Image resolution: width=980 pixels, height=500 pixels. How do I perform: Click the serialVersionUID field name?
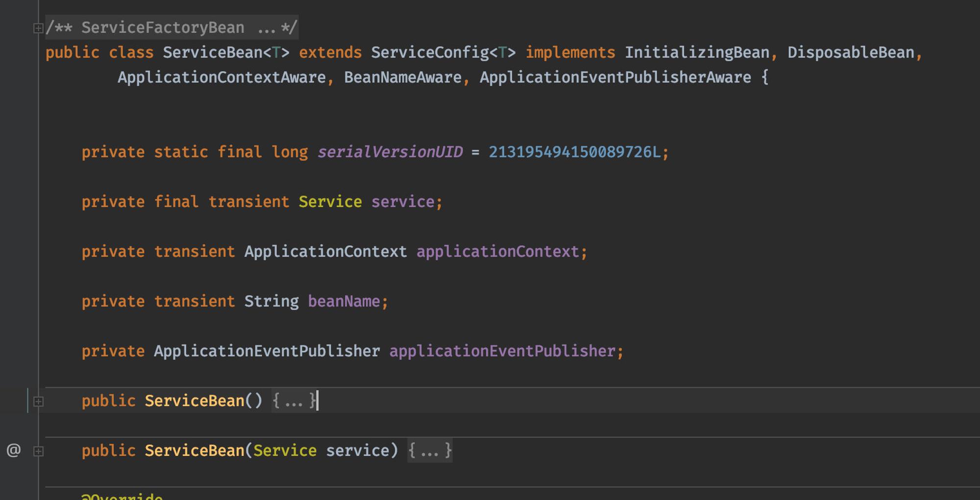pos(390,152)
